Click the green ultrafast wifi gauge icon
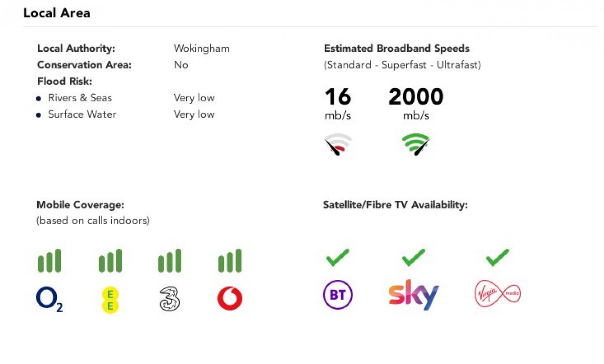The height and width of the screenshot is (364, 604). [x=416, y=145]
